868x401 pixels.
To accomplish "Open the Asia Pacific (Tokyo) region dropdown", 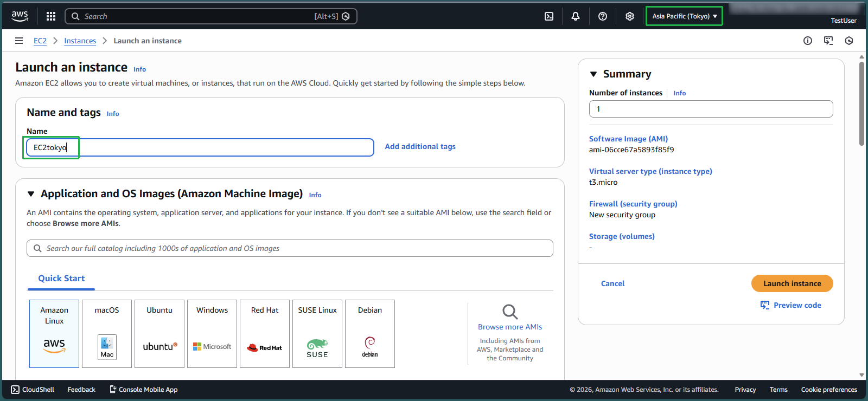I will coord(684,16).
